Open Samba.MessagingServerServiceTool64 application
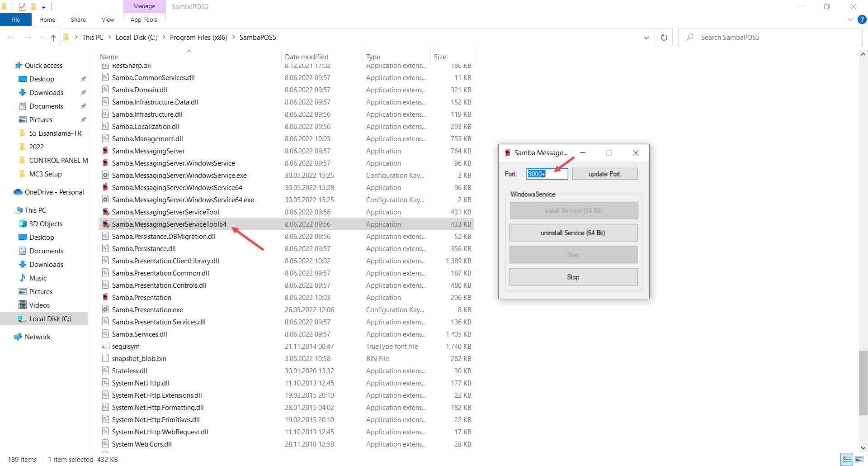 [170, 224]
